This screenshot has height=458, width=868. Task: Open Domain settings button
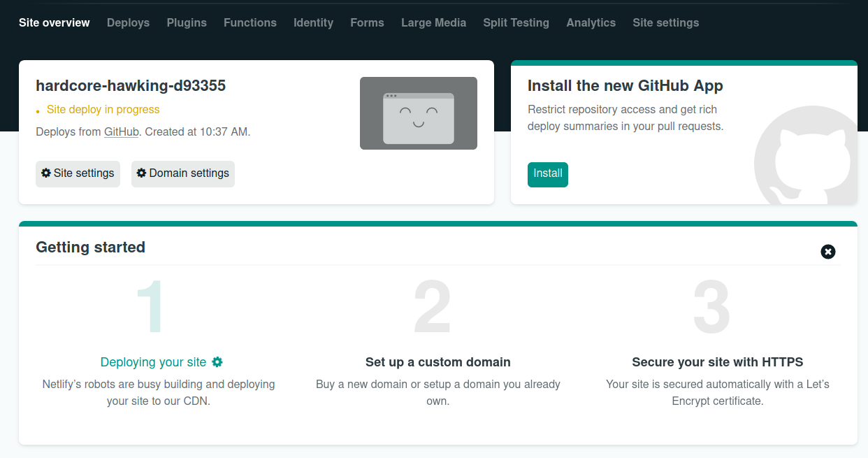[x=183, y=173]
